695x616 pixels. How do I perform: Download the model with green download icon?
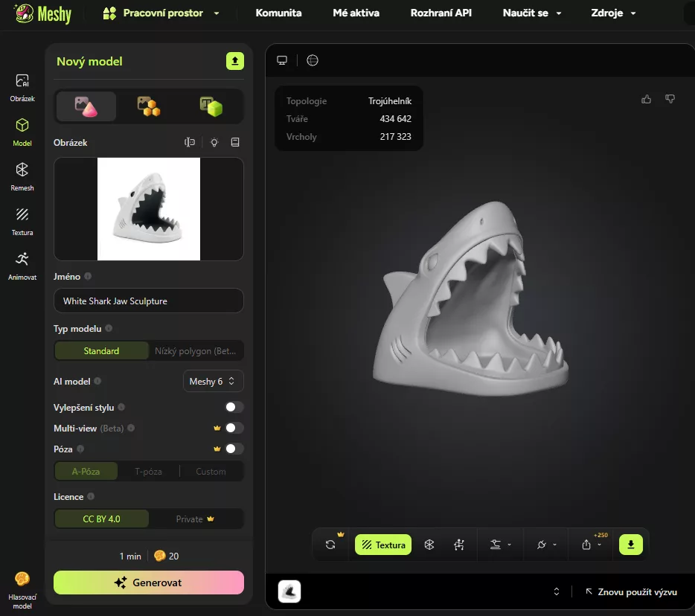click(630, 545)
